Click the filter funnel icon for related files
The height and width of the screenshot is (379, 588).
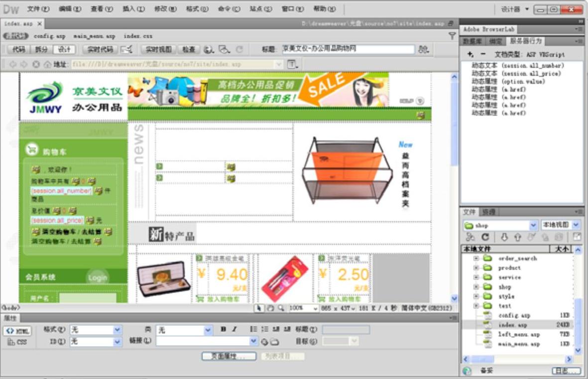pyautogui.click(x=452, y=36)
